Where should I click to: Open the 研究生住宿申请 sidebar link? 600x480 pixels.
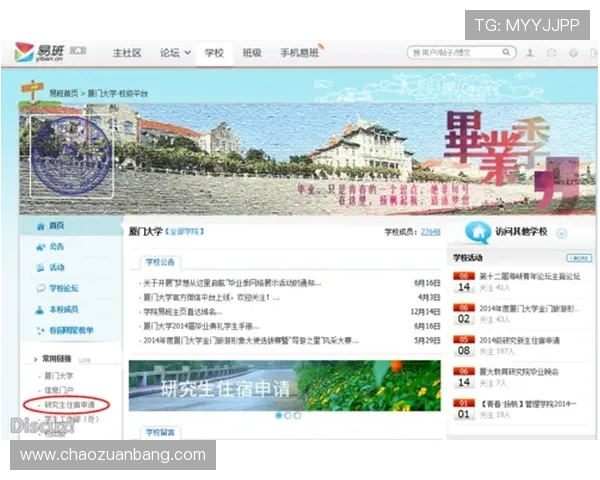(x=70, y=405)
